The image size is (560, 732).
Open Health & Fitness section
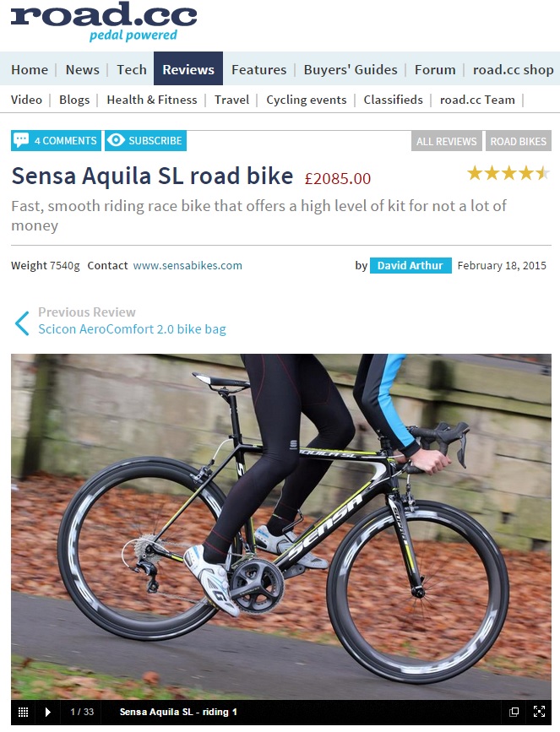(x=152, y=100)
